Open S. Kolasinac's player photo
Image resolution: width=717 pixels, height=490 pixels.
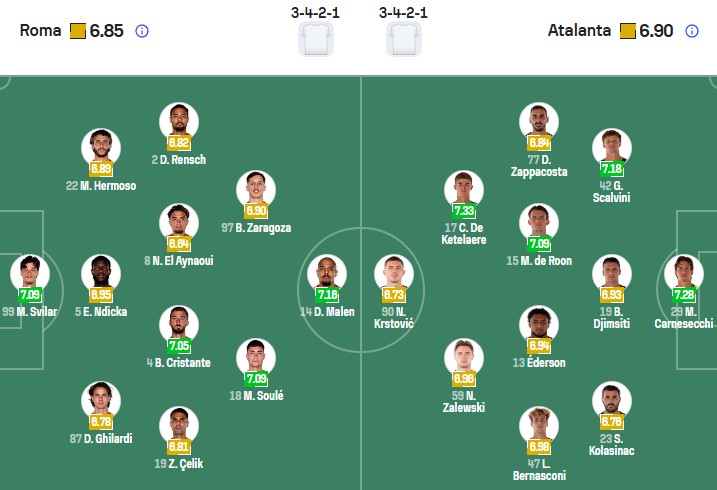tap(611, 400)
